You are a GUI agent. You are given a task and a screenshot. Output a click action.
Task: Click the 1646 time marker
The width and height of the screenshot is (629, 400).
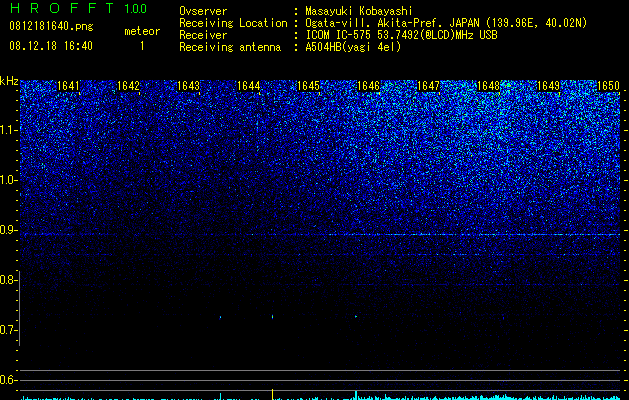pyautogui.click(x=368, y=86)
